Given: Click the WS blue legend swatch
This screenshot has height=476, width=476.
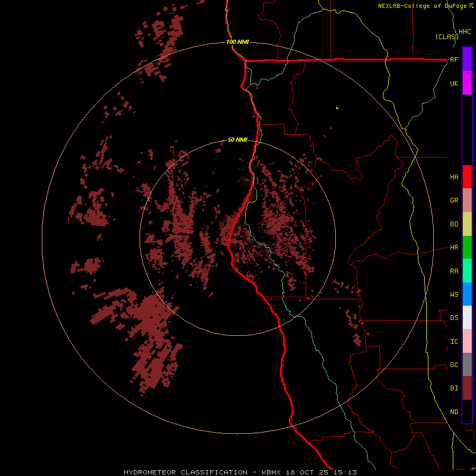Looking at the screenshot, I should pos(467,294).
